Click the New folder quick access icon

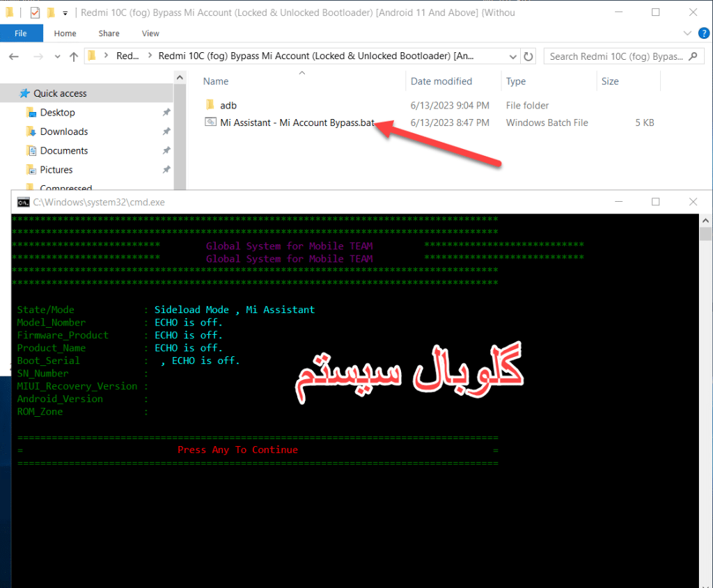[x=51, y=13]
